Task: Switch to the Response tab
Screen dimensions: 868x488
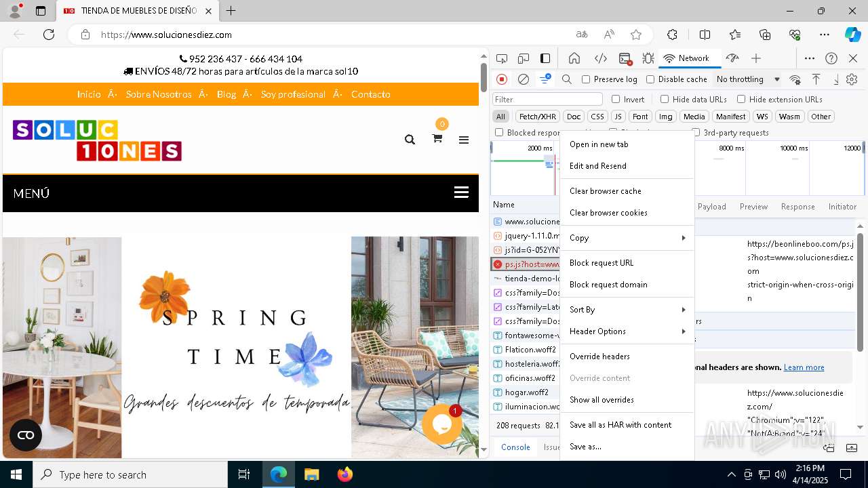Action: coord(797,207)
